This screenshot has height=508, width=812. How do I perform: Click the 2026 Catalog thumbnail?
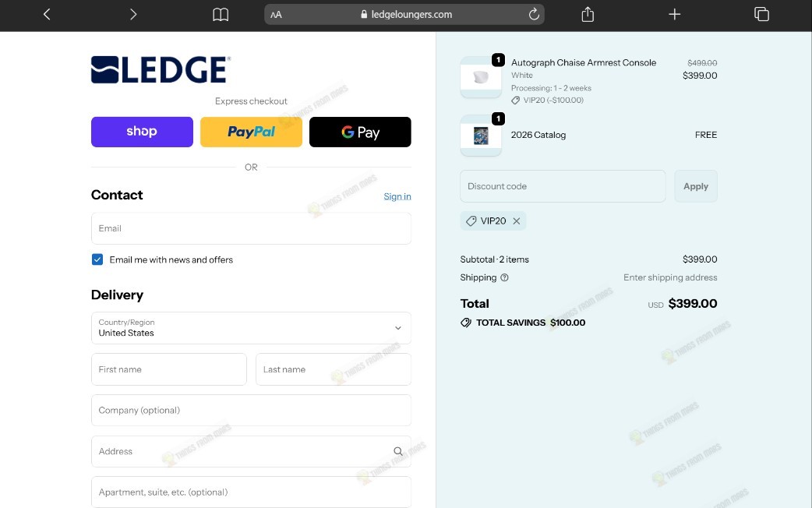coord(481,136)
